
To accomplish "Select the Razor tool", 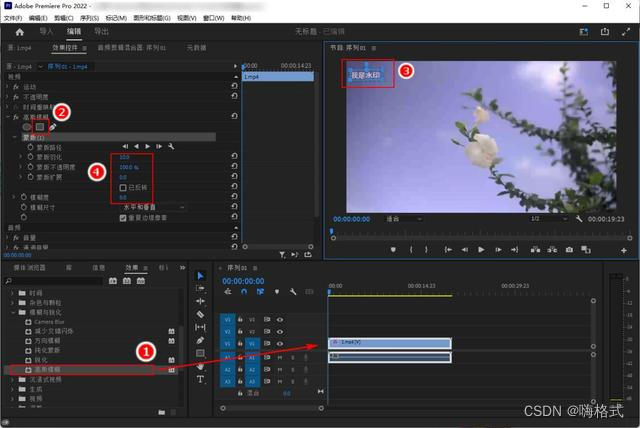I will (200, 314).
